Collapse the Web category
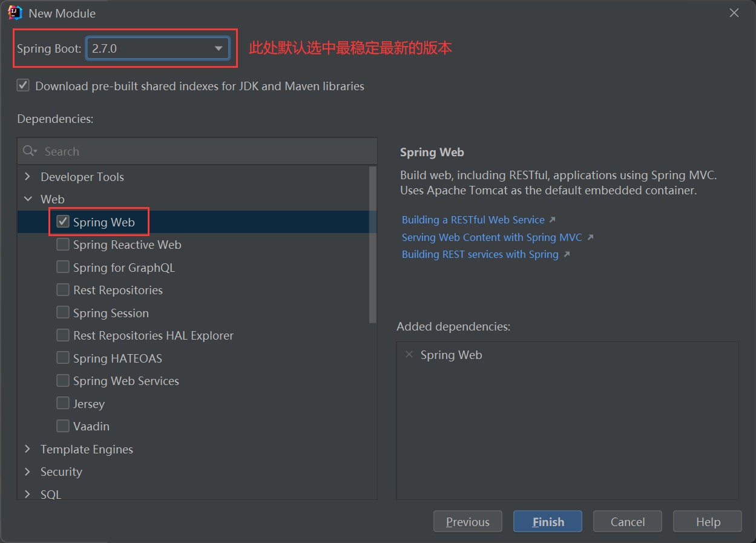The image size is (756, 543). click(27, 199)
